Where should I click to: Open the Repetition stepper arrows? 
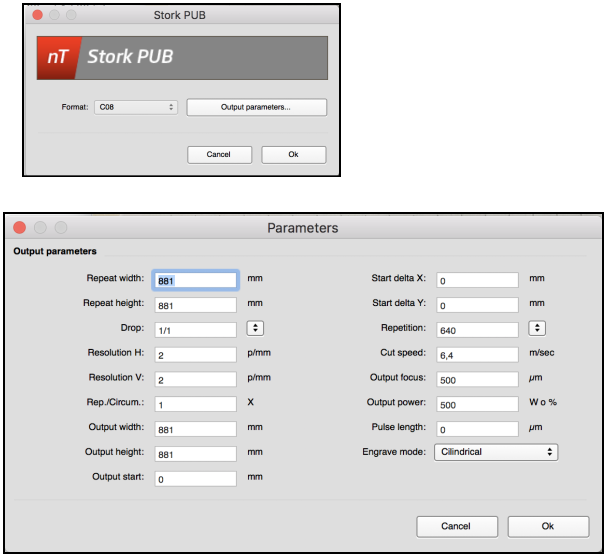click(537, 328)
